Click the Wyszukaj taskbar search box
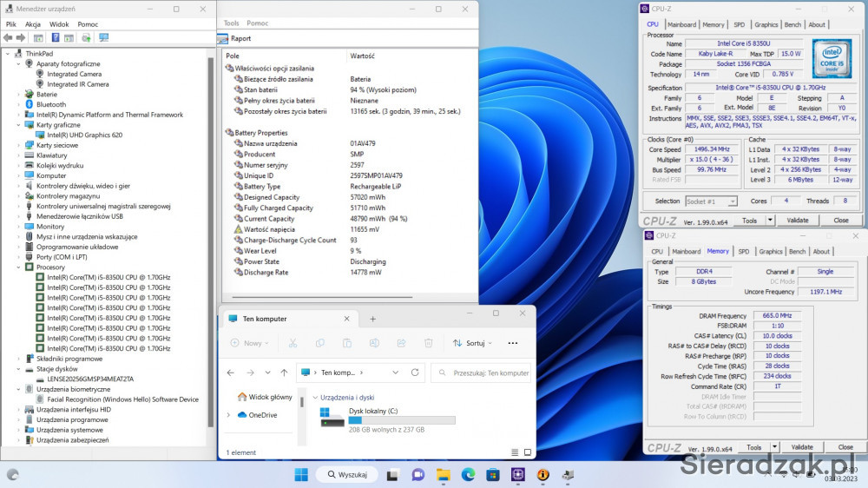 pyautogui.click(x=347, y=475)
